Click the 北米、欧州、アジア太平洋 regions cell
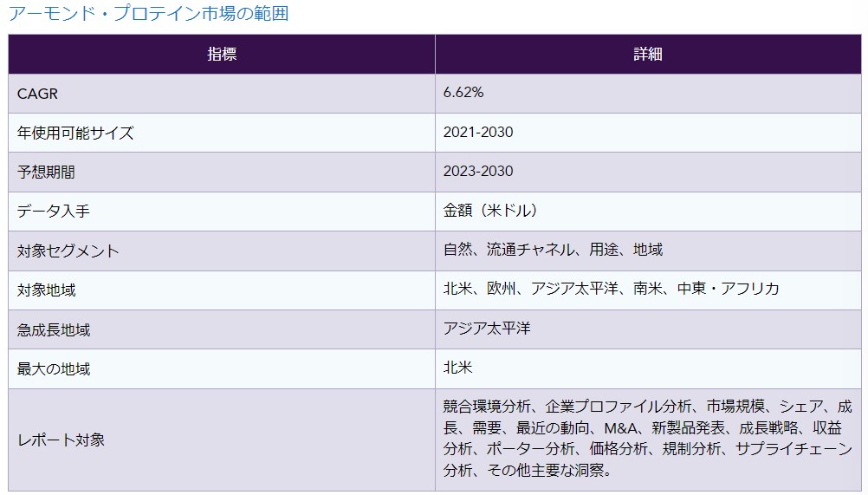The height and width of the screenshot is (495, 868). coord(648,290)
